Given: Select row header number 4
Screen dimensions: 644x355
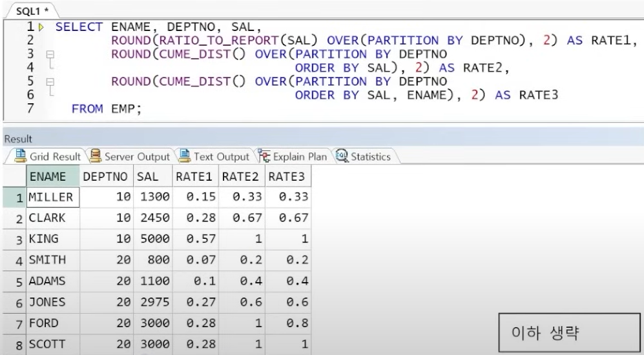Looking at the screenshot, I should click(x=15, y=261).
